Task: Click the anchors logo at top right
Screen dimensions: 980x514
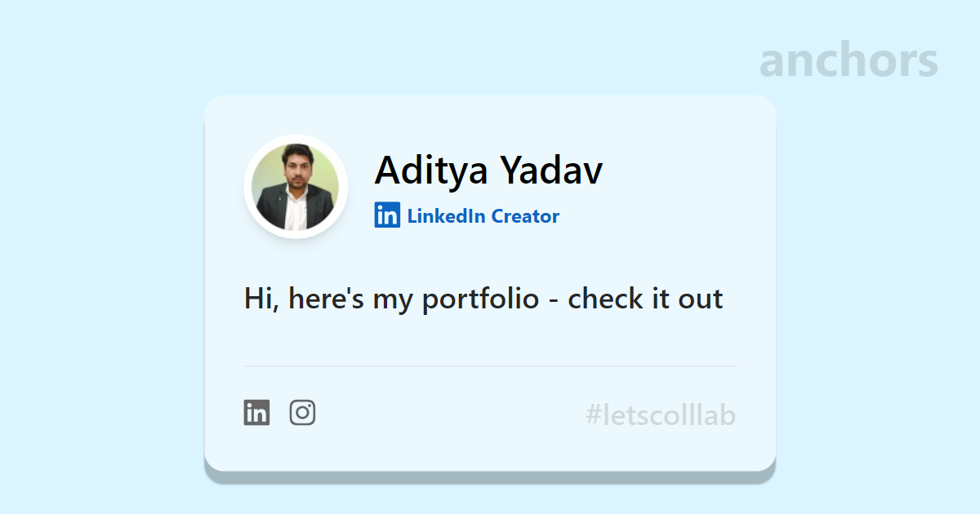Action: point(849,60)
